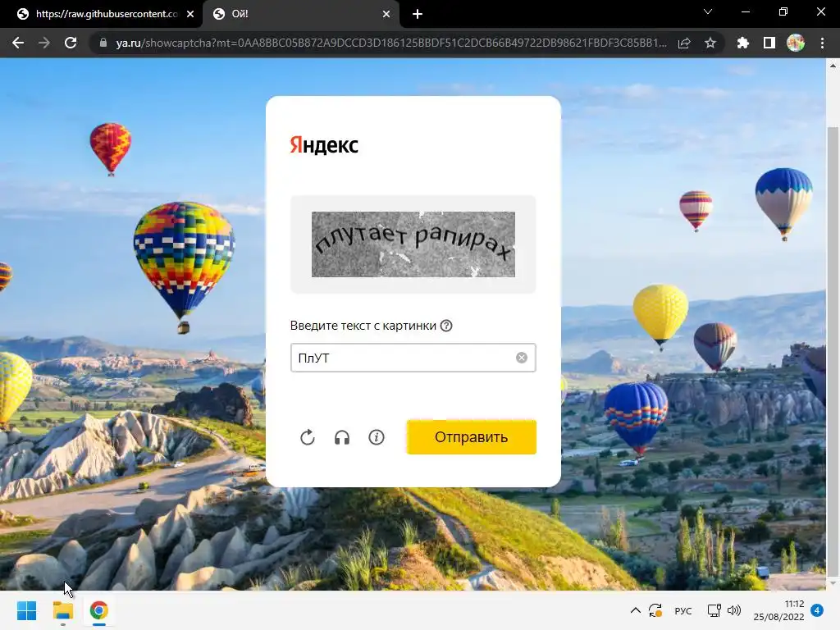The height and width of the screenshot is (630, 840).
Task: Refresh the captcha image
Action: click(308, 437)
